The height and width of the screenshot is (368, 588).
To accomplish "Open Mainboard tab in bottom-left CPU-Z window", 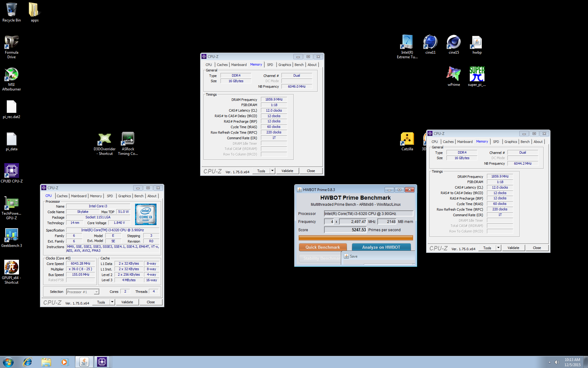I will click(79, 196).
